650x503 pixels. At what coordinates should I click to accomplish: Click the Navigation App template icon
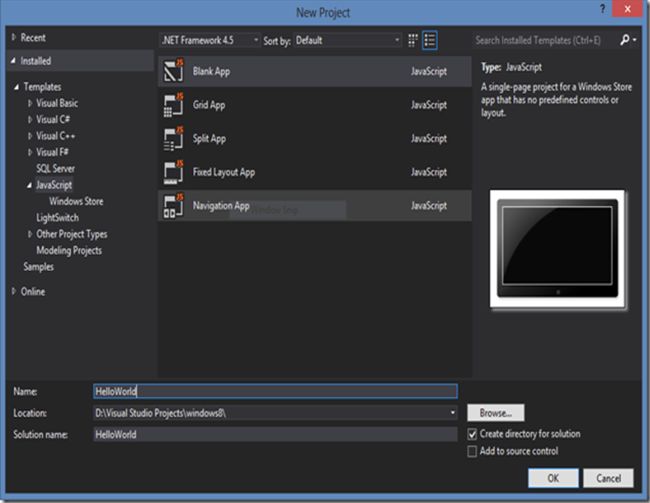(173, 206)
